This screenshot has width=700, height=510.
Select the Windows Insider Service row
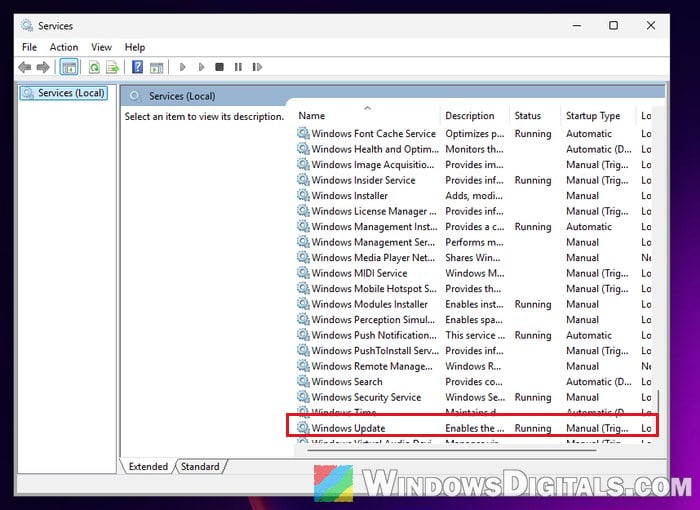(474, 180)
